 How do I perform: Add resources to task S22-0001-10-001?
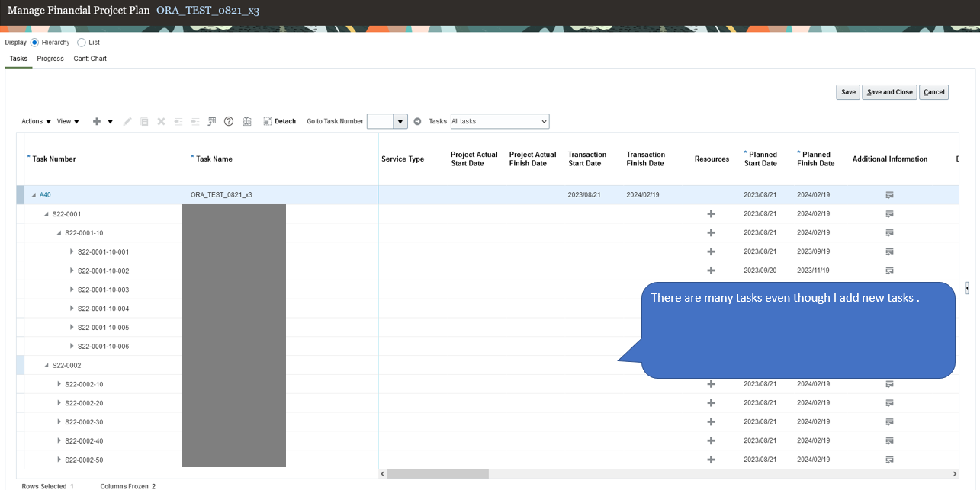click(712, 251)
